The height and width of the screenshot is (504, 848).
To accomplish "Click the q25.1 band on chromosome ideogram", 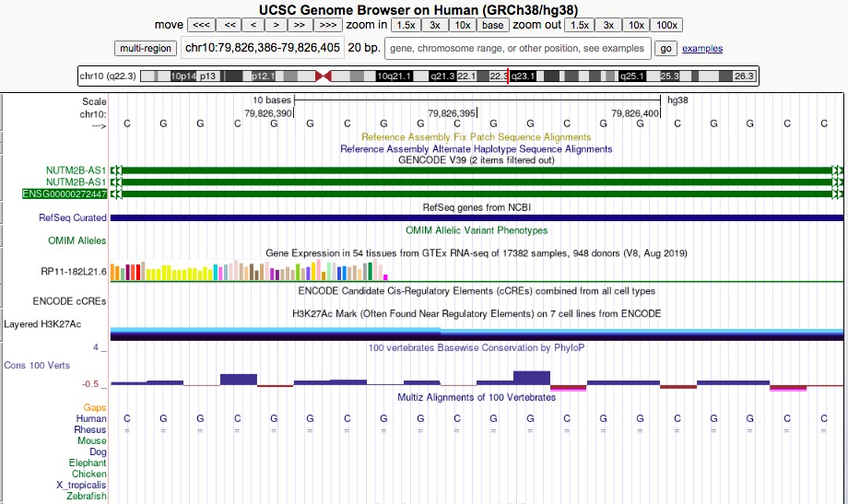I will click(631, 76).
